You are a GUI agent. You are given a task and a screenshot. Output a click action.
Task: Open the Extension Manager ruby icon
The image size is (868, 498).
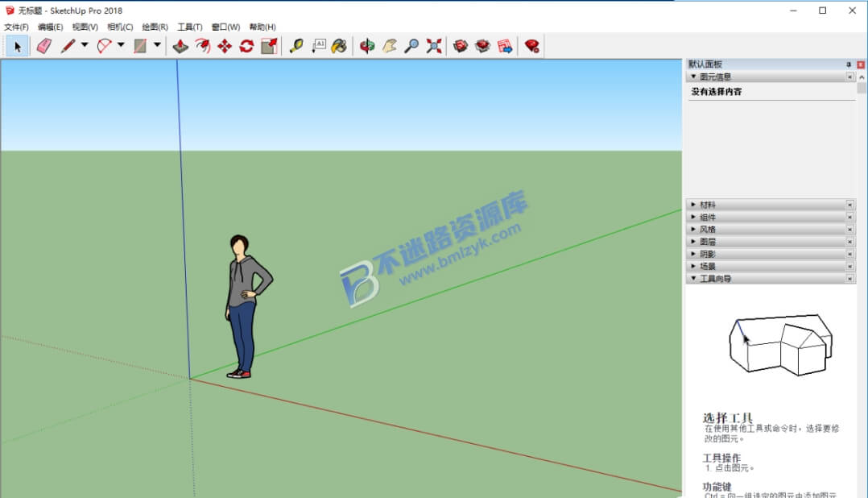[x=532, y=46]
